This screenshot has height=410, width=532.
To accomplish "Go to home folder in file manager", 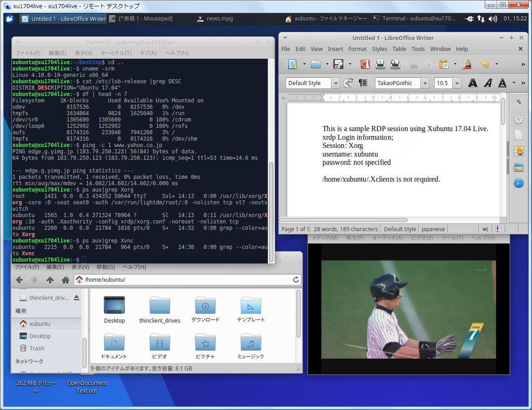I will coord(65,280).
